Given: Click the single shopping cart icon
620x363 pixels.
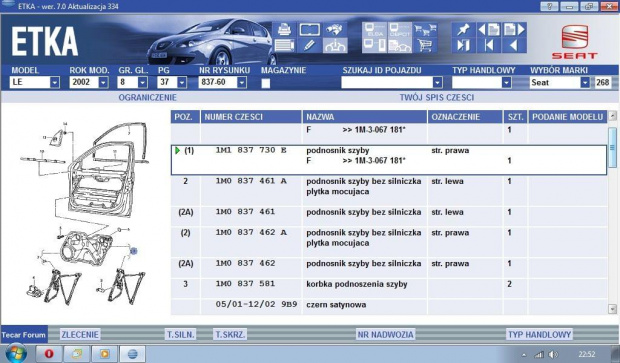Looking at the screenshot, I should (425, 45).
